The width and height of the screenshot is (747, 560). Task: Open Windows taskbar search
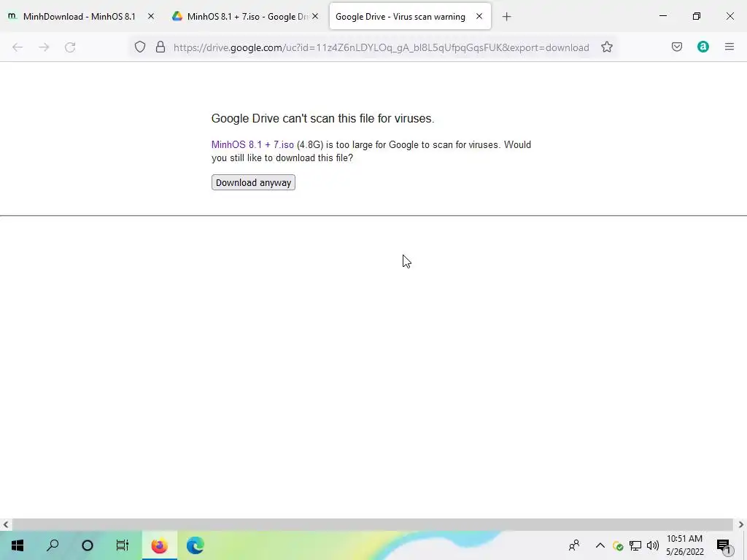(x=53, y=545)
